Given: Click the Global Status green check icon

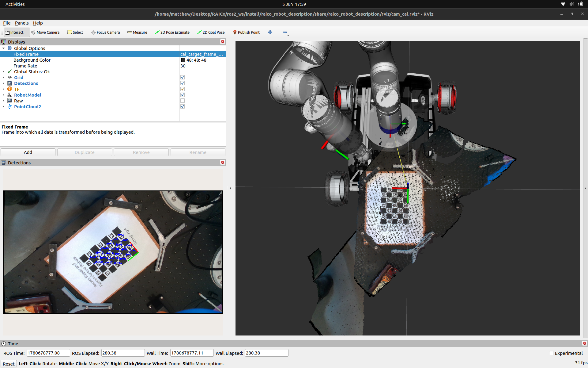Looking at the screenshot, I should click(10, 71).
